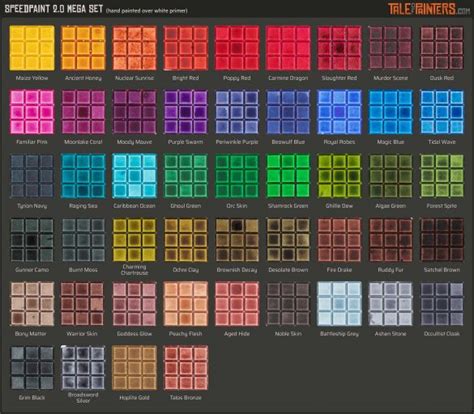The height and width of the screenshot is (414, 474).
Task: Select the Carmine Dragon swatch
Action: pyautogui.click(x=288, y=48)
